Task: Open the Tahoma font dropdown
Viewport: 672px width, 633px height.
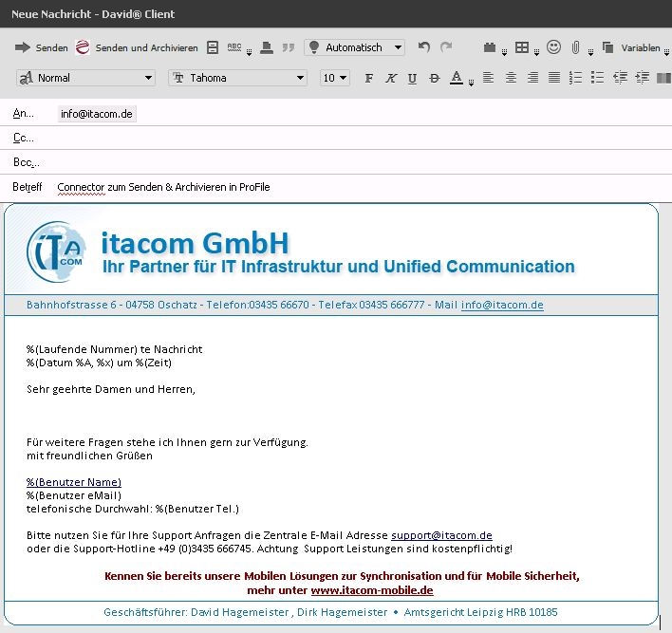Action: point(238,78)
